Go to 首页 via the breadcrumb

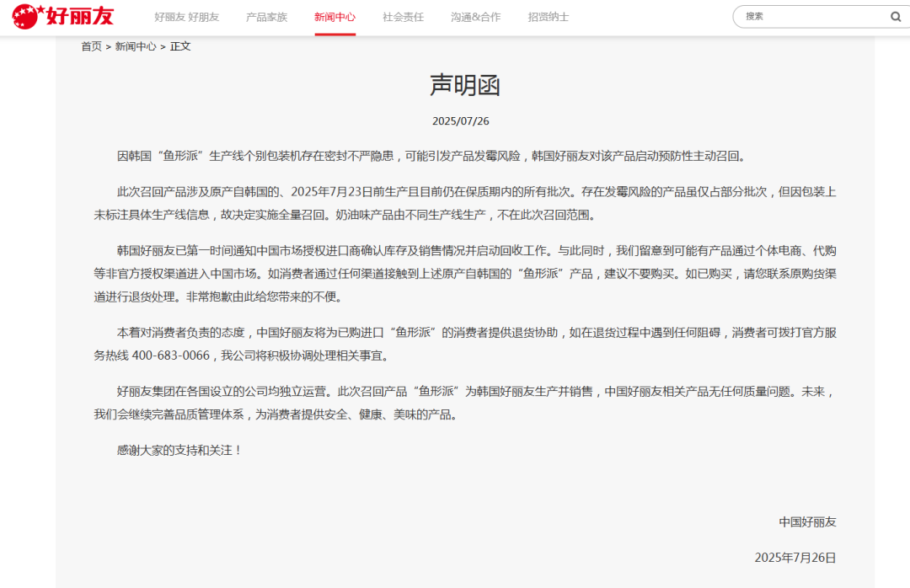[92, 46]
